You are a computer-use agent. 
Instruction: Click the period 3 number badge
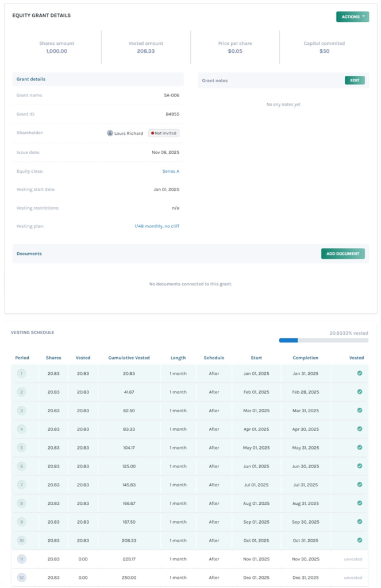[21, 411]
